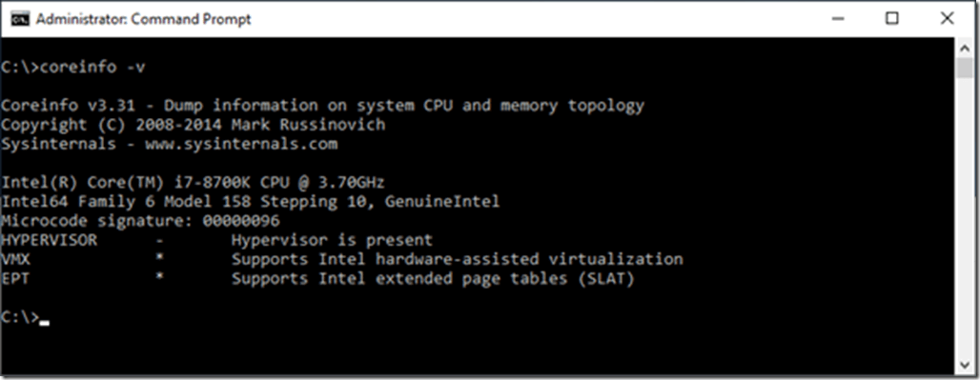980x380 pixels.
Task: Click the scrollbar down arrow
Action: pyautogui.click(x=963, y=365)
